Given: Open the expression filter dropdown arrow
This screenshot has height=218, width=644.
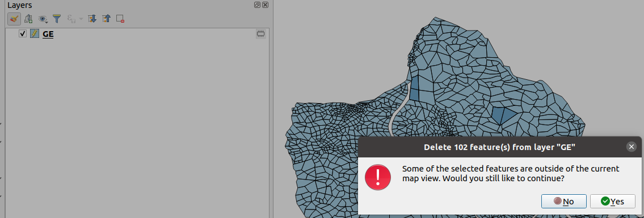Looking at the screenshot, I should 81,19.
